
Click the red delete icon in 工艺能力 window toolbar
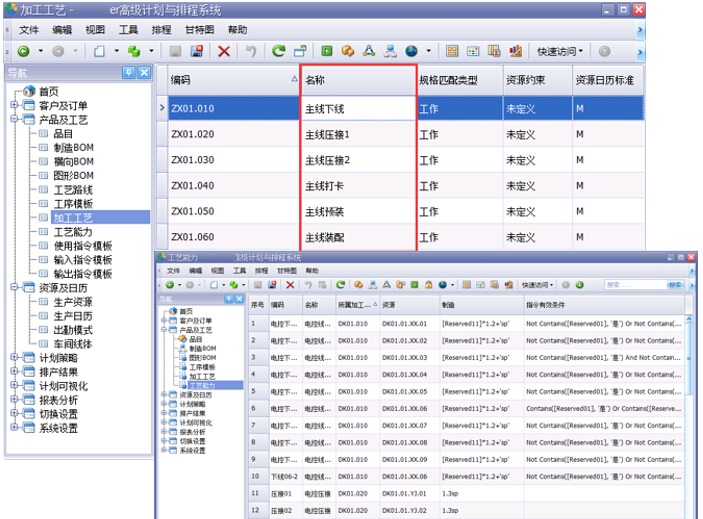tap(290, 285)
